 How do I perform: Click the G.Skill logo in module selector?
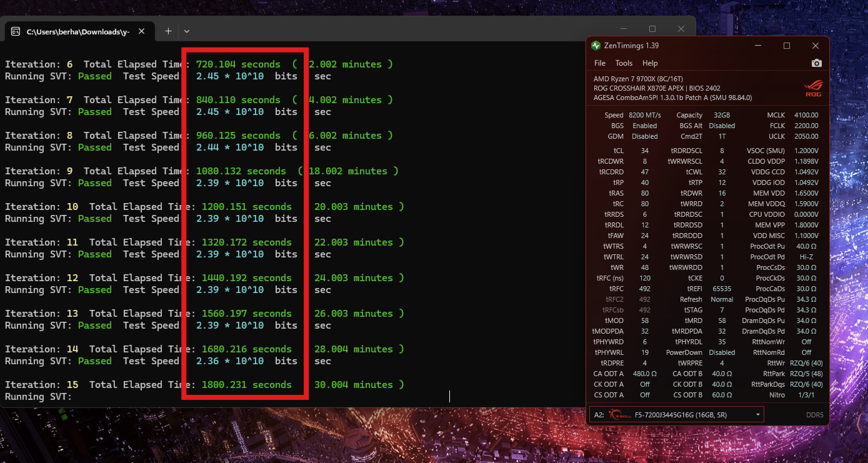point(619,414)
